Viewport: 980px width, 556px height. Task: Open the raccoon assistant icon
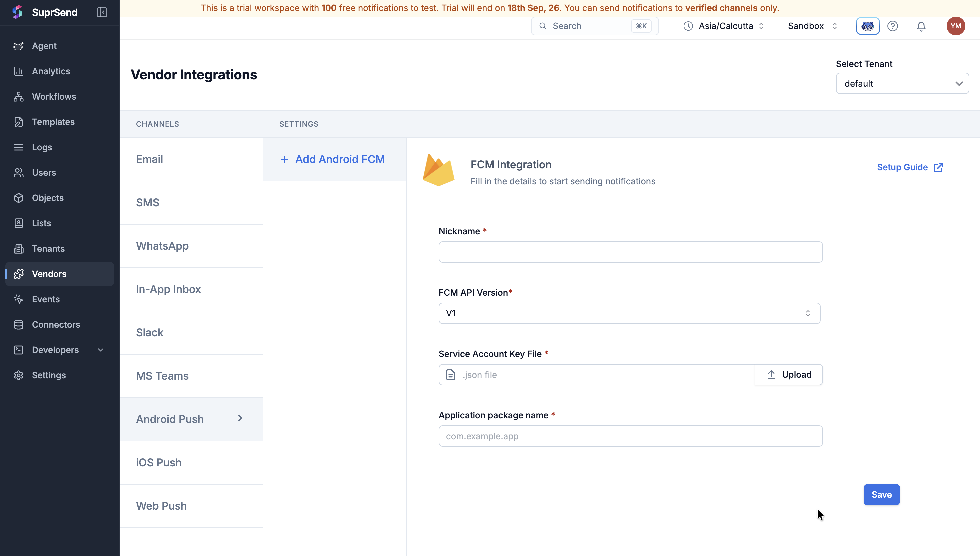(868, 26)
